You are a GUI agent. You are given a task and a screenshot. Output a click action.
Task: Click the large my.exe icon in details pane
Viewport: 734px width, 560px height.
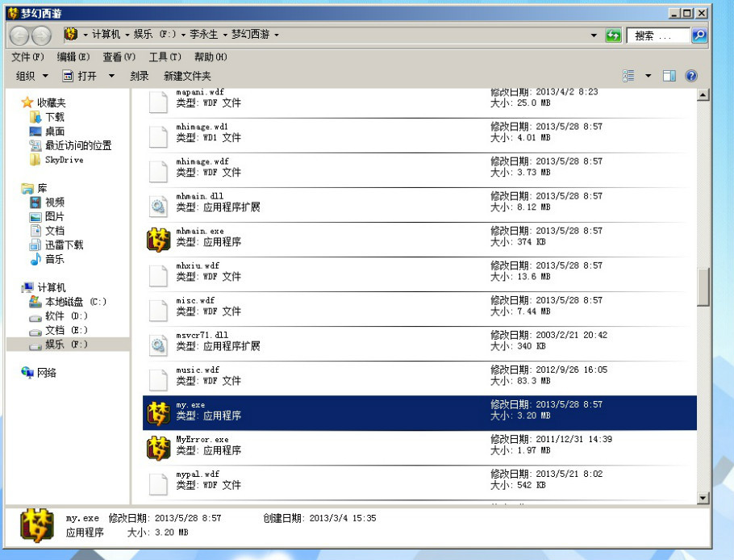tap(37, 526)
